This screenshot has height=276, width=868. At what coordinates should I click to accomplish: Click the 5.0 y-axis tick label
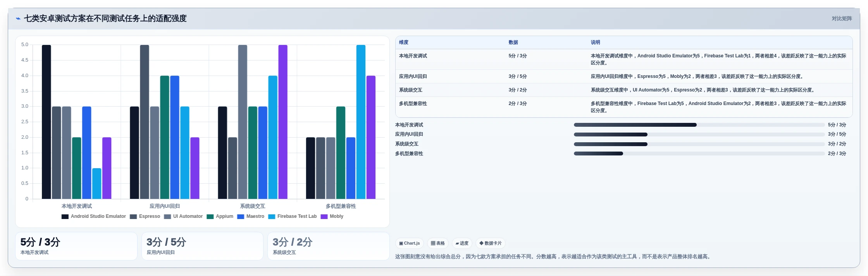25,45
